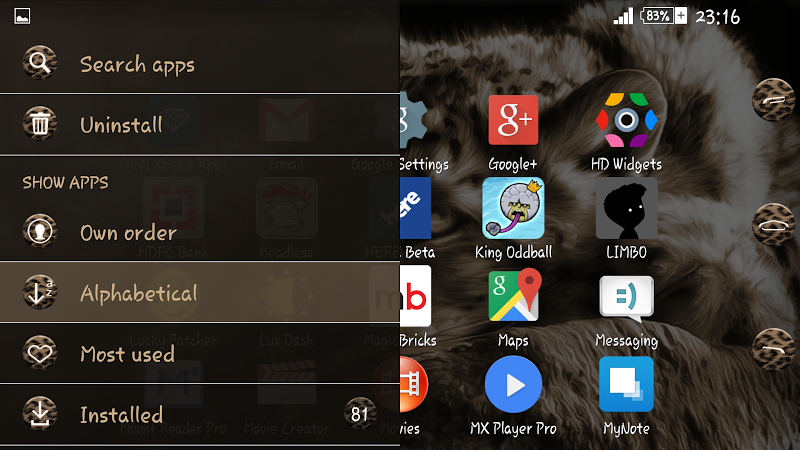Tap the picture notification icon
800x450 pixels.
(x=22, y=16)
